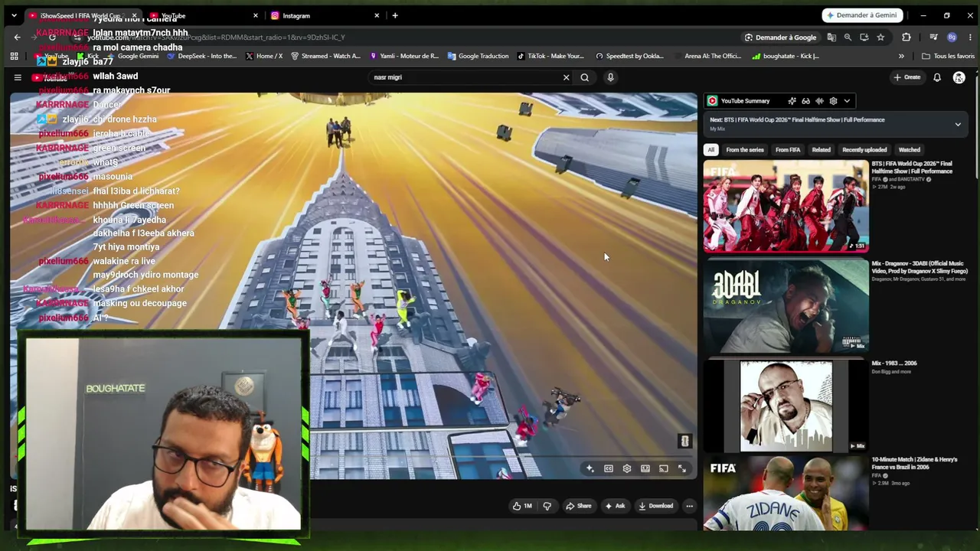Open the 'Home / X' bookmark

pos(264,56)
